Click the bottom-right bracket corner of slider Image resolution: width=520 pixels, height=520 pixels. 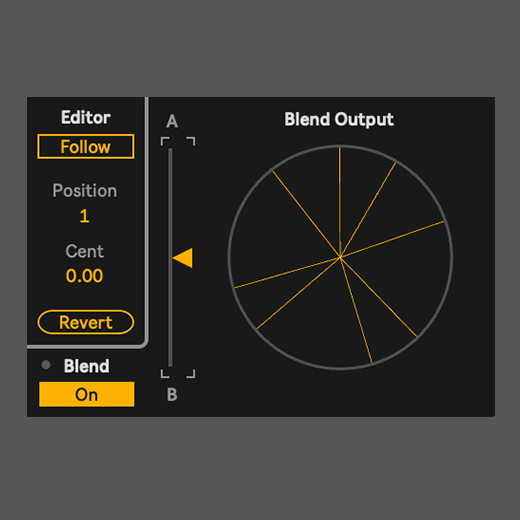pyautogui.click(x=191, y=373)
